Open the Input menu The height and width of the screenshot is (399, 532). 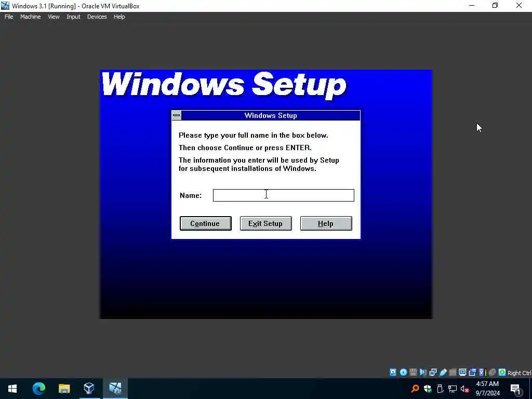(x=73, y=17)
